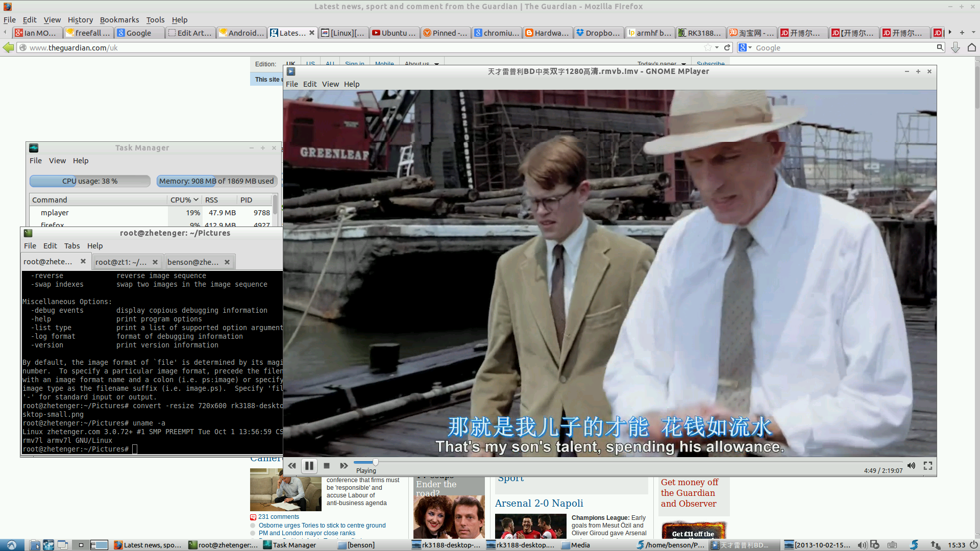
Task: Click taskbar power button icon
Action: tap(973, 545)
